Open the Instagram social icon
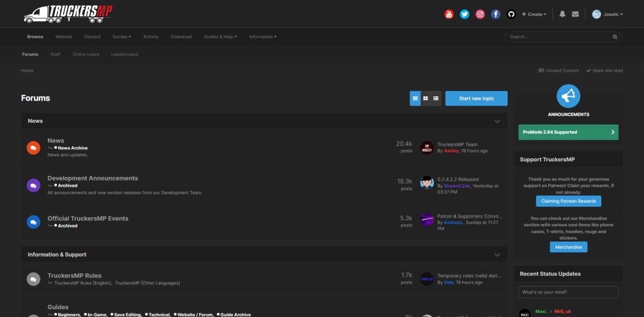Screen dimensions: 644x317 (480, 14)
